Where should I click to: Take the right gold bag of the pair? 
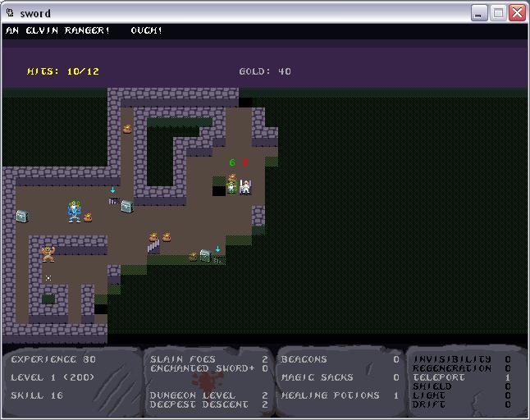(167, 237)
